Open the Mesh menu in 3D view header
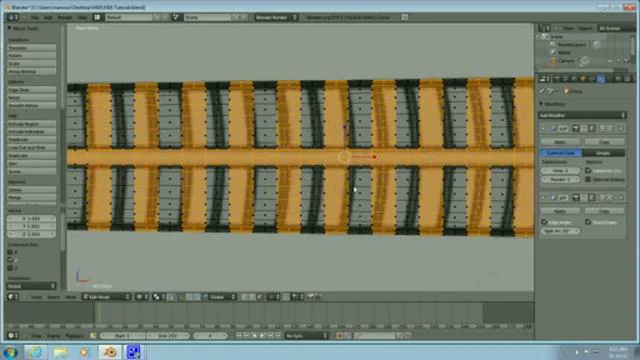640x360 pixels. pyautogui.click(x=71, y=297)
